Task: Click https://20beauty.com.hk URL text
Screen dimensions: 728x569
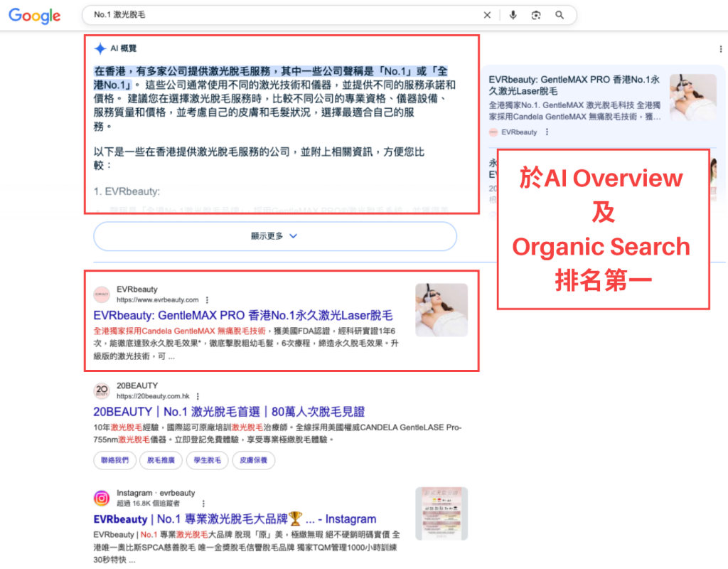Action: pos(153,396)
